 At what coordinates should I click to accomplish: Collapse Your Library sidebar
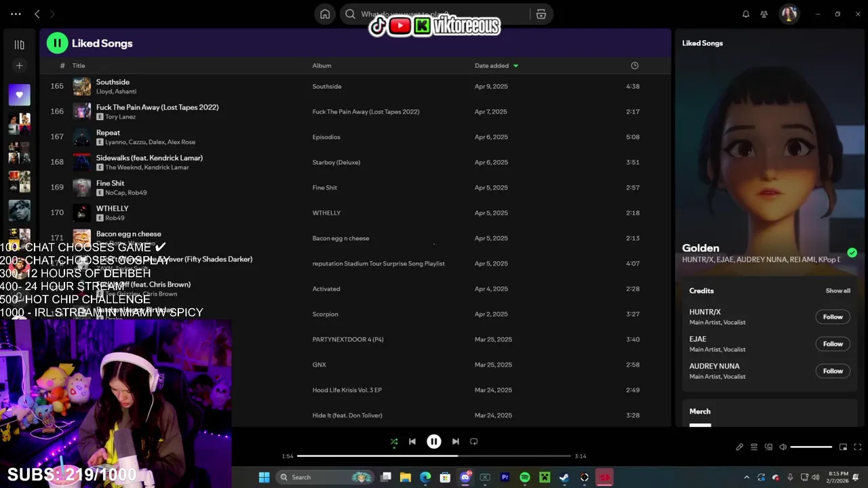(19, 45)
